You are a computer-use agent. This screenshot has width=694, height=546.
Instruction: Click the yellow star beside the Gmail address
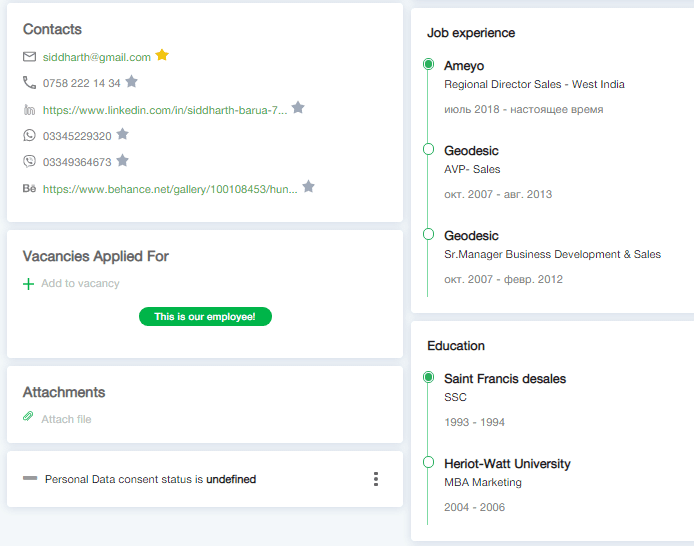click(x=162, y=56)
